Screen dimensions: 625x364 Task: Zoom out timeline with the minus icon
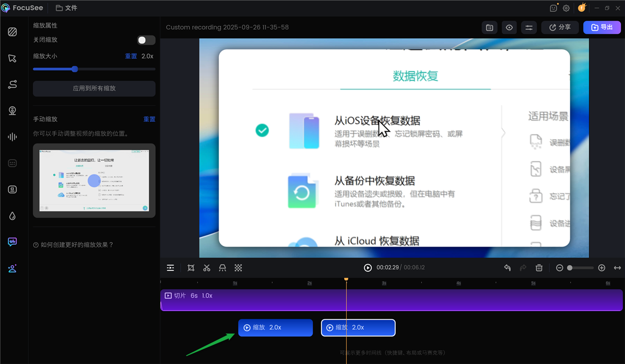[x=560, y=268]
